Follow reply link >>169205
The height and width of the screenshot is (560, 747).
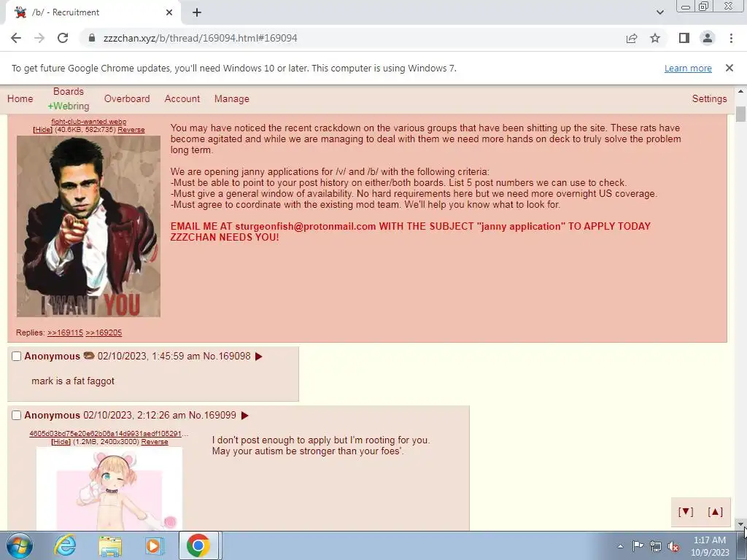click(x=104, y=332)
